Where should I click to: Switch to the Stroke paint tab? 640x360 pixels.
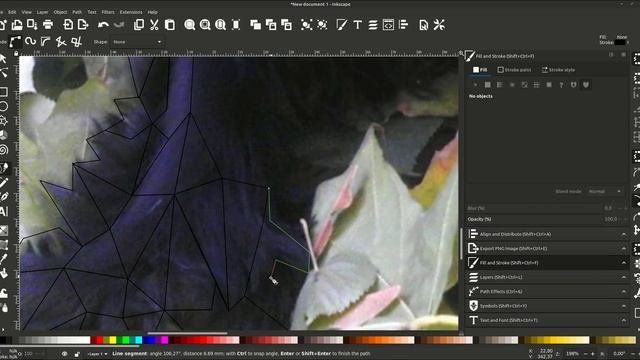(x=514, y=70)
